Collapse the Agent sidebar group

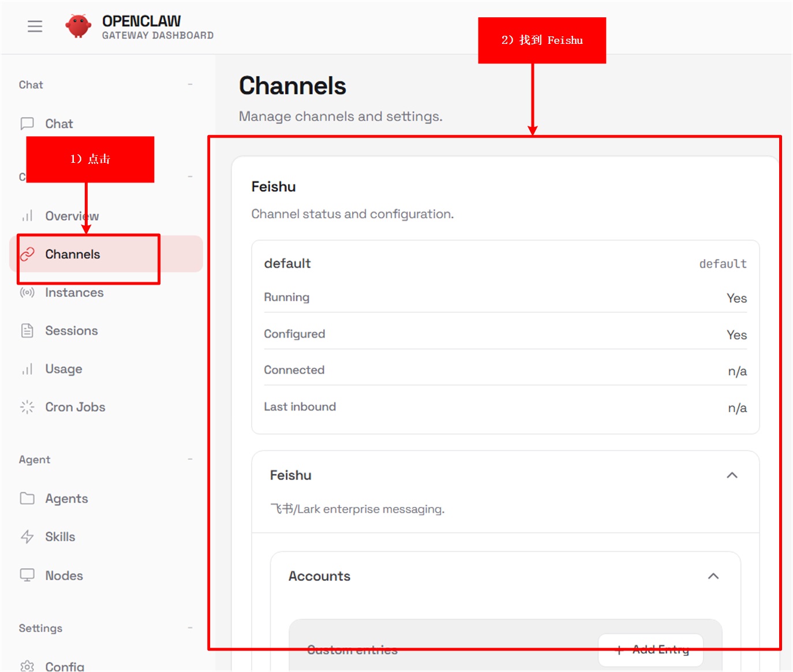click(190, 460)
